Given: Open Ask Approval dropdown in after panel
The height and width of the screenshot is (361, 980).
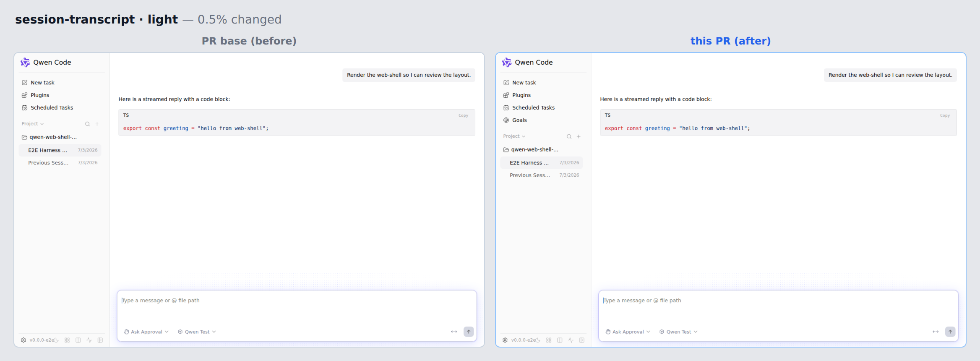Looking at the screenshot, I should (628, 332).
